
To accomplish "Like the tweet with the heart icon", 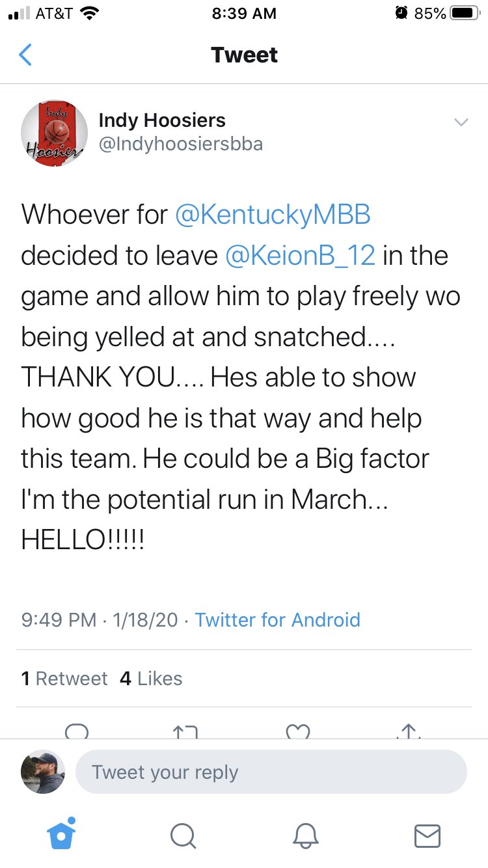I will click(x=299, y=731).
